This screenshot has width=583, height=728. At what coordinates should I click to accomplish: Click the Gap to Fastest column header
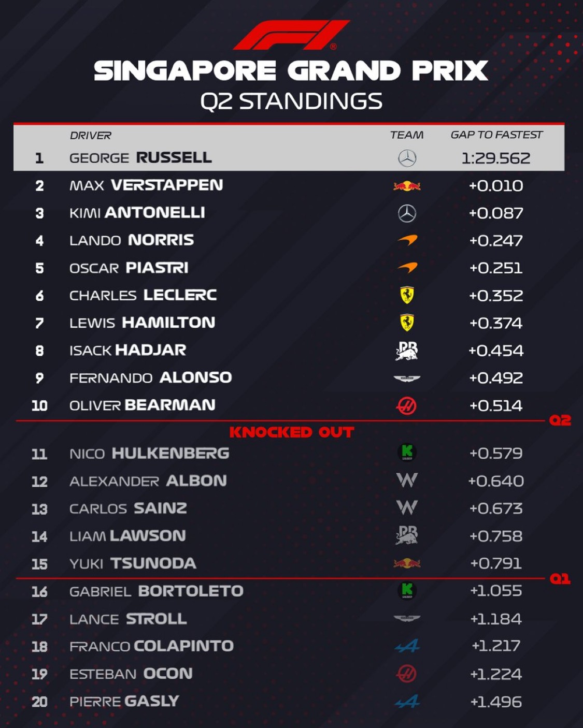click(x=496, y=135)
